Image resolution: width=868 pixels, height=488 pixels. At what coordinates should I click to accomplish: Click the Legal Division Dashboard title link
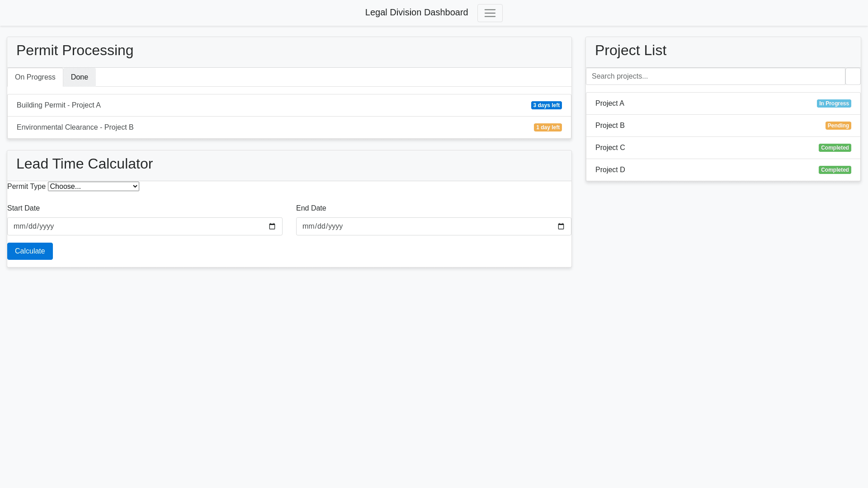tap(416, 13)
